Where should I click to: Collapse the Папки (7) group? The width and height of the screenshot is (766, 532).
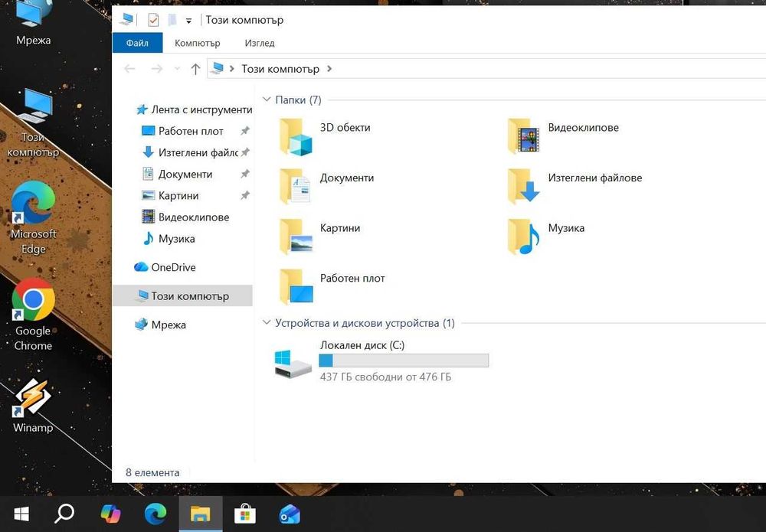coord(267,100)
